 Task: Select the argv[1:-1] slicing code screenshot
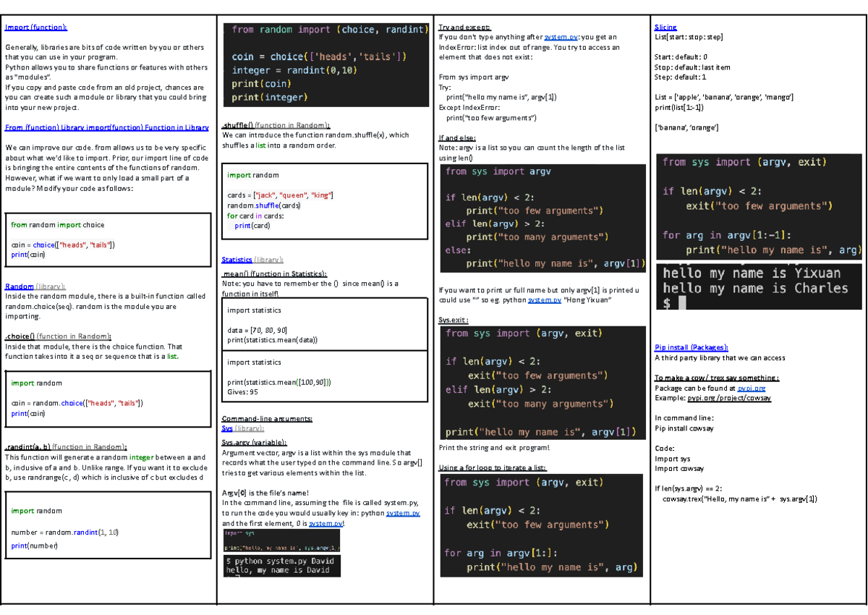click(757, 206)
